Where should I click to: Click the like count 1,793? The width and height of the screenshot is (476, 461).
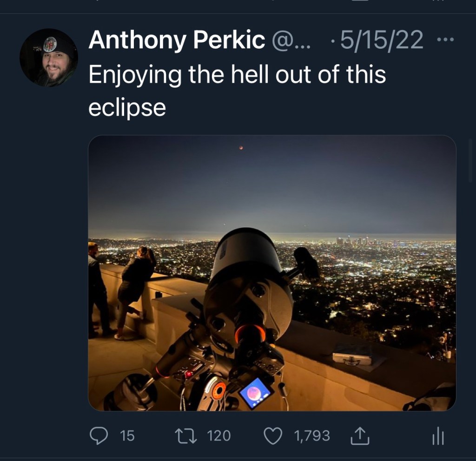312,435
